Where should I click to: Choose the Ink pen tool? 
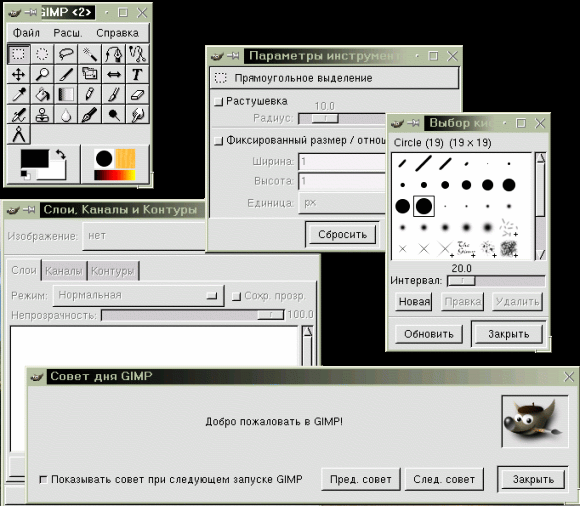pyautogui.click(x=90, y=114)
